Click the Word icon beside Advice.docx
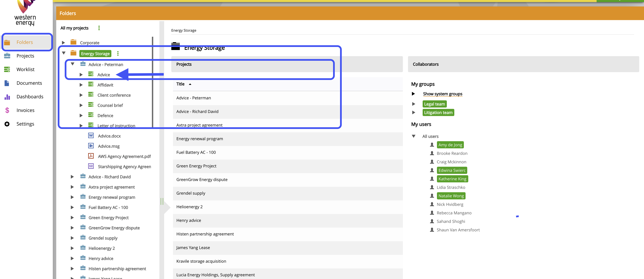The width and height of the screenshot is (644, 279). click(91, 135)
